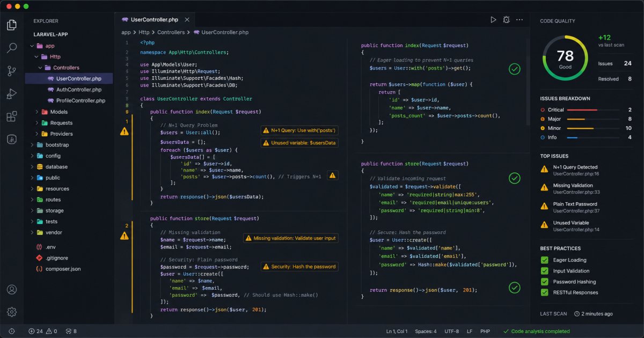Expand the Models folder
The width and height of the screenshot is (644, 338).
click(37, 112)
